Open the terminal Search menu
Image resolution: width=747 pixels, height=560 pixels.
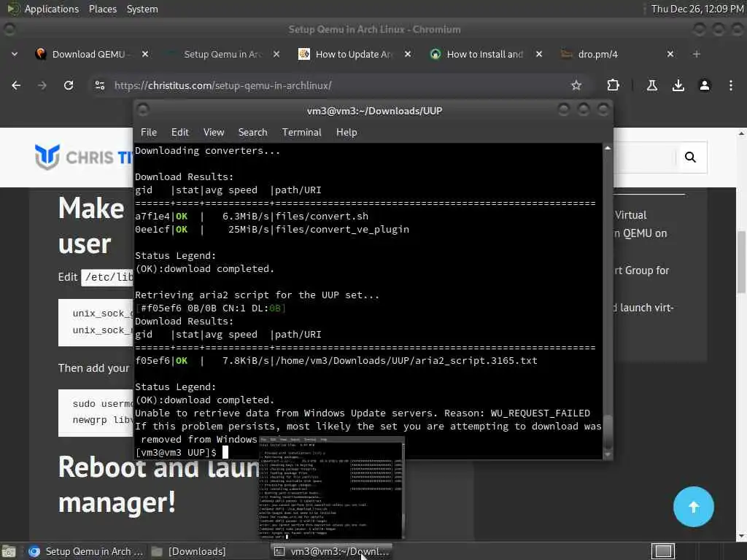252,133
